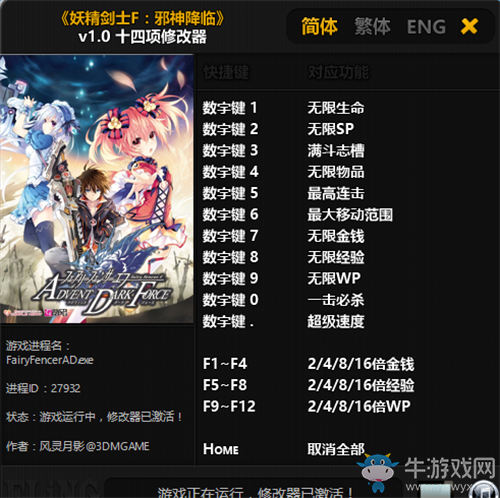The width and height of the screenshot is (500, 498).
Task: Click the 最大移动范围 function entry
Action: click(x=350, y=215)
